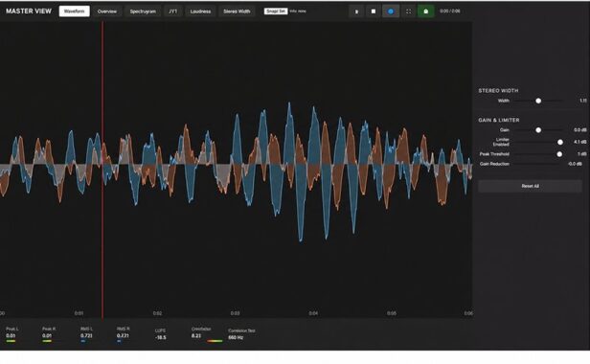Click the MASTER VIEW title
The width and height of the screenshot is (590, 364).
click(x=29, y=11)
